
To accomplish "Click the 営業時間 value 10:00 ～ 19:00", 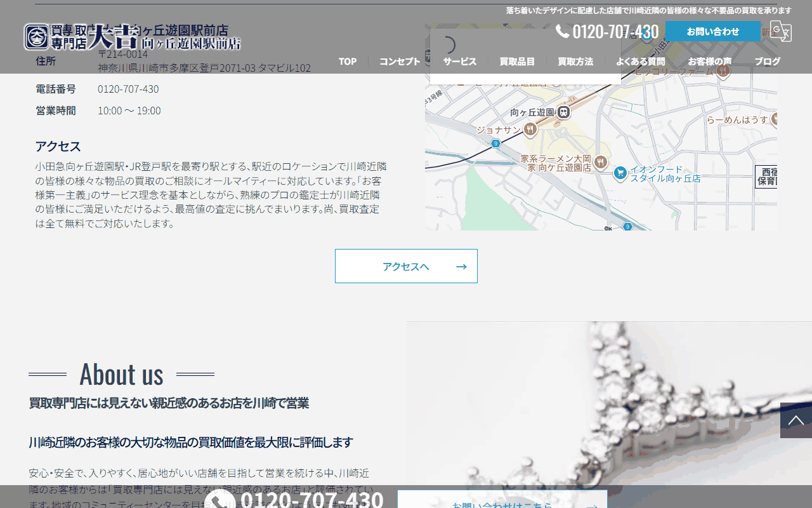I will coord(129,110).
